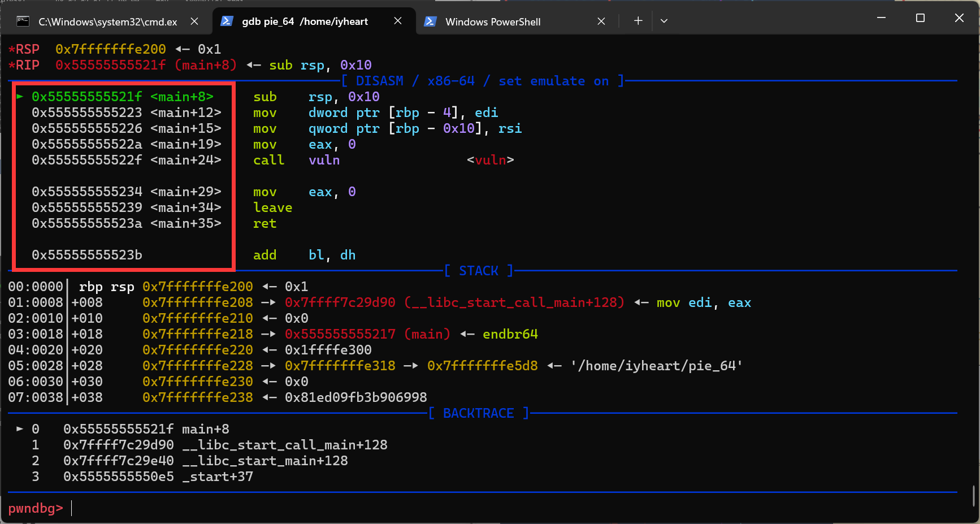The width and height of the screenshot is (980, 524).
Task: Select address 0x555555555234 <main+29>
Action: click(x=127, y=192)
